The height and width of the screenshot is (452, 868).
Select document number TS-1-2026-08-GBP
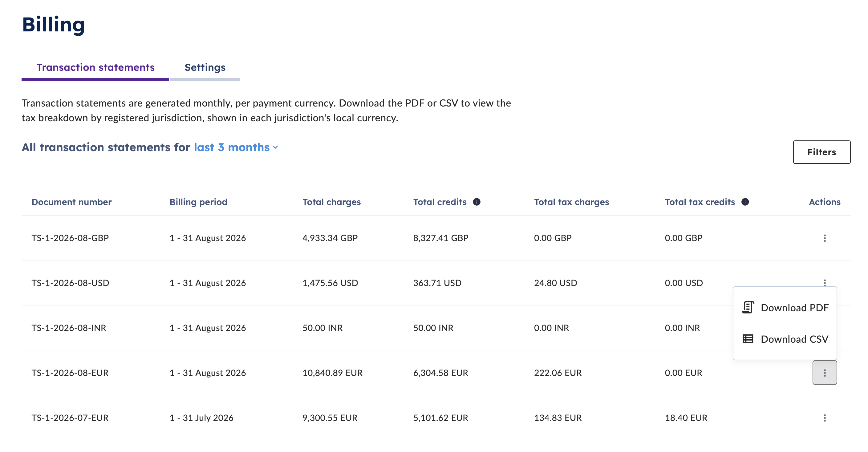[70, 238]
